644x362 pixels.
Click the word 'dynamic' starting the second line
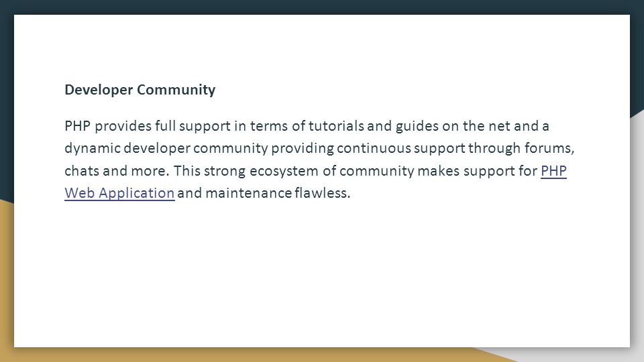(93, 148)
